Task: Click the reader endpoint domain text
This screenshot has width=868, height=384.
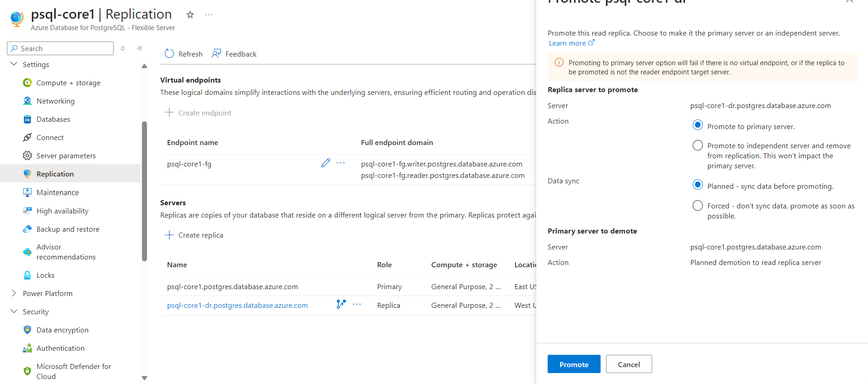Action: pyautogui.click(x=443, y=175)
